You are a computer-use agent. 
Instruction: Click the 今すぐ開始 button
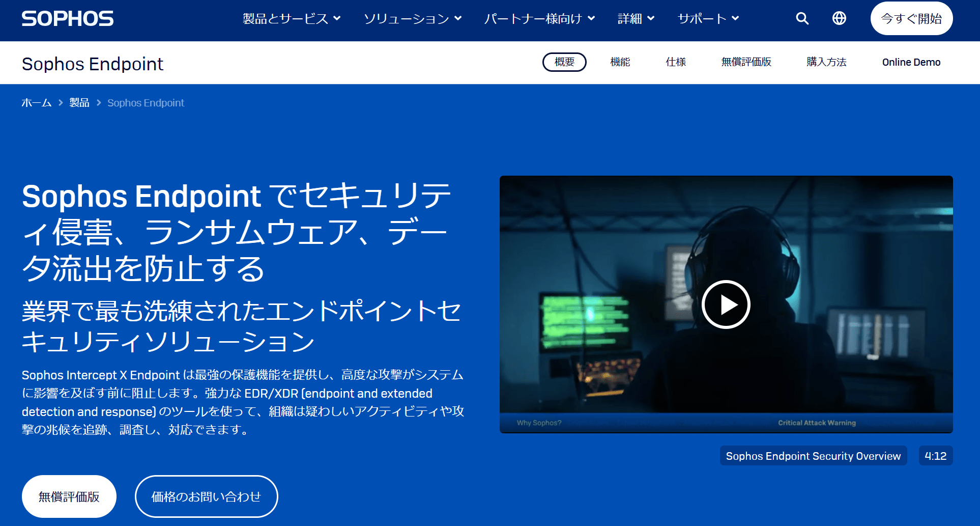point(911,18)
